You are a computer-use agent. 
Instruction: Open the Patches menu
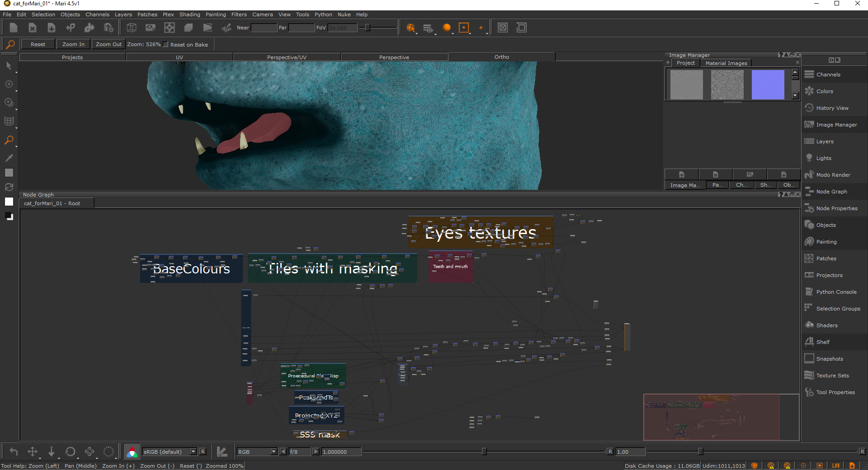[x=147, y=14]
